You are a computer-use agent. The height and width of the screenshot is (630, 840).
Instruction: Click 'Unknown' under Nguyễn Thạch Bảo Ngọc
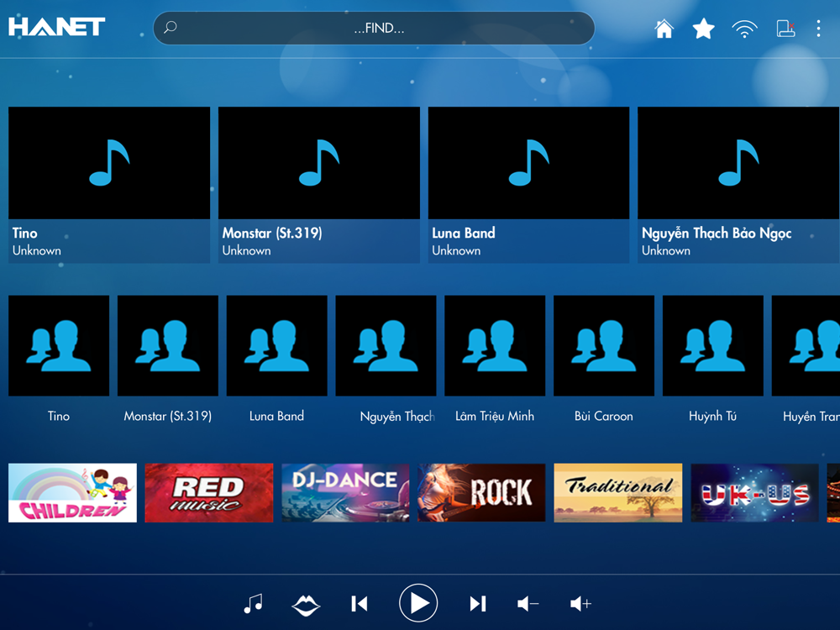pyautogui.click(x=666, y=250)
